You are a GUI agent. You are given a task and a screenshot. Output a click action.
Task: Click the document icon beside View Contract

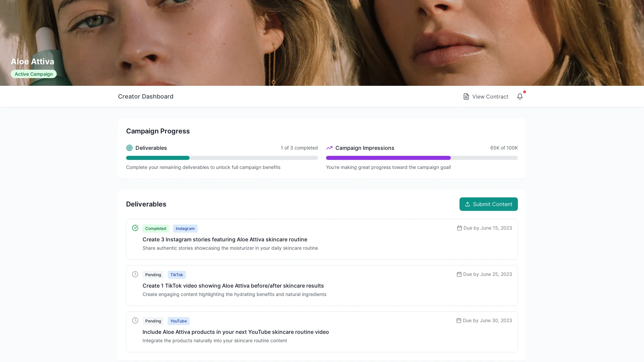466,97
